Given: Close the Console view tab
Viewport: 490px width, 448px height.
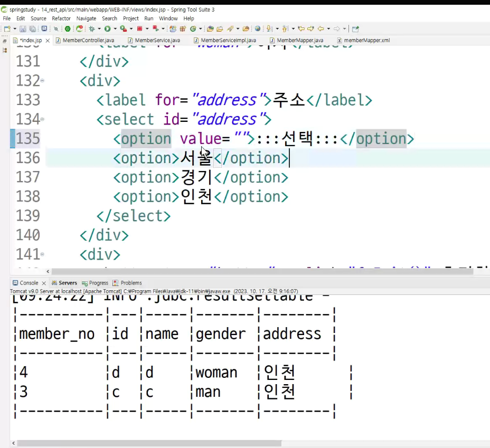Looking at the screenshot, I should point(44,283).
